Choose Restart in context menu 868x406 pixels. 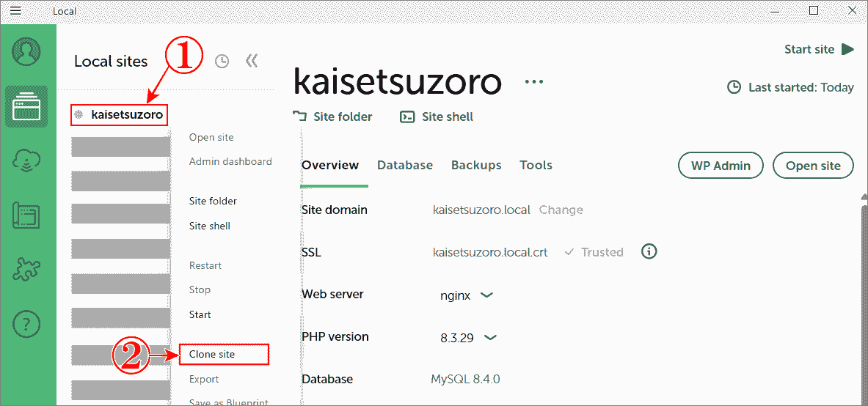click(205, 265)
